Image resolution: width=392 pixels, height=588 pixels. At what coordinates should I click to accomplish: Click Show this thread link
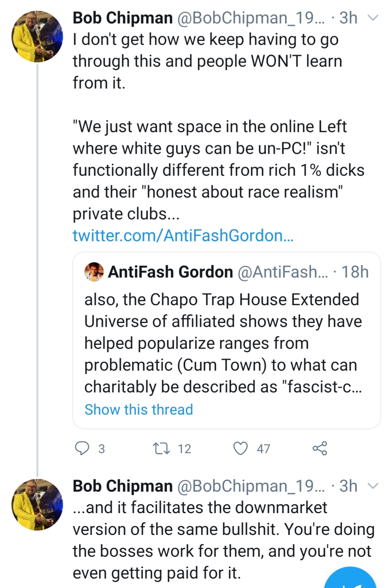139,410
